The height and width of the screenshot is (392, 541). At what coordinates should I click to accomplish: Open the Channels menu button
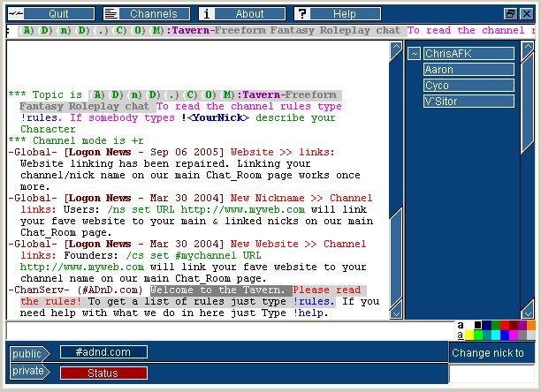[154, 14]
